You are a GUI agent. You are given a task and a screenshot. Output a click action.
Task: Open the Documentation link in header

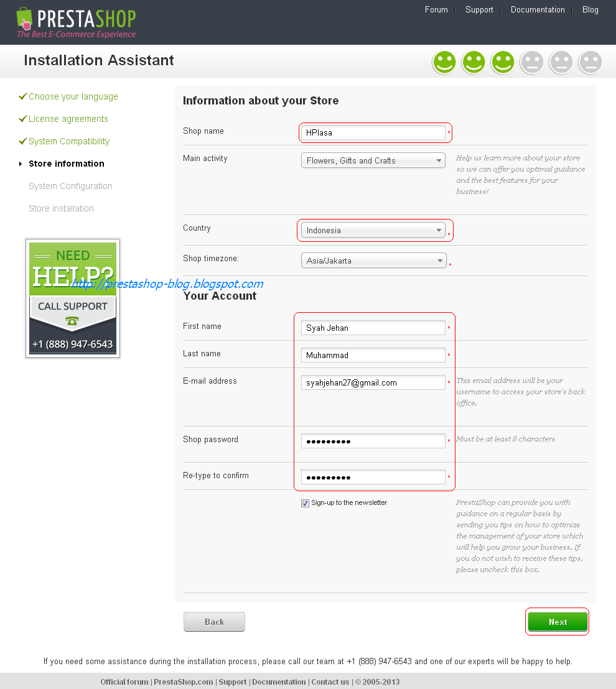pyautogui.click(x=538, y=10)
